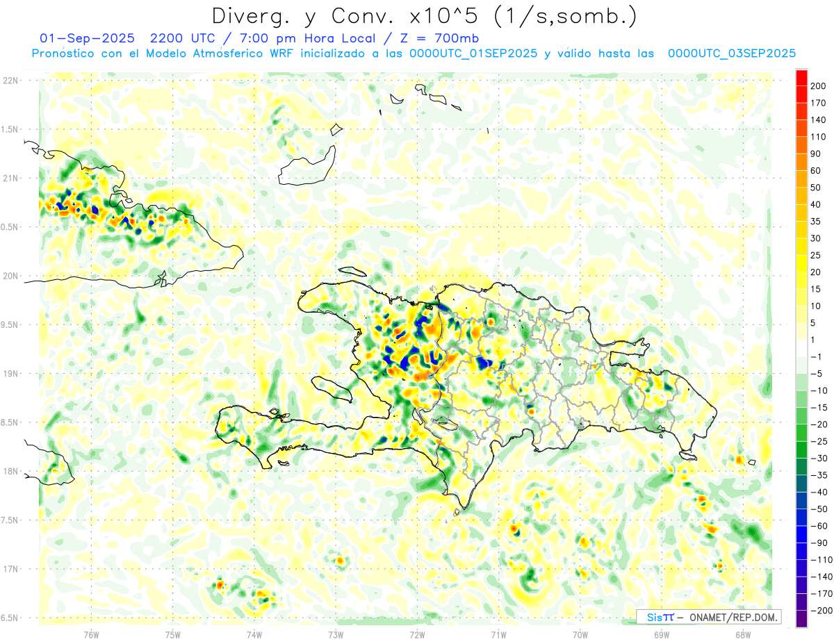Click the "-200" colorbar value

click(x=820, y=610)
